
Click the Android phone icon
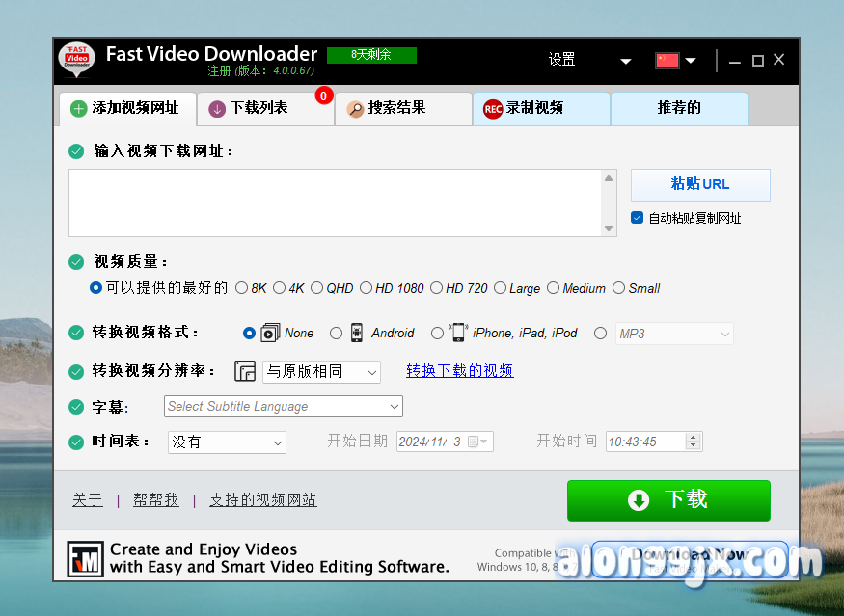[357, 333]
